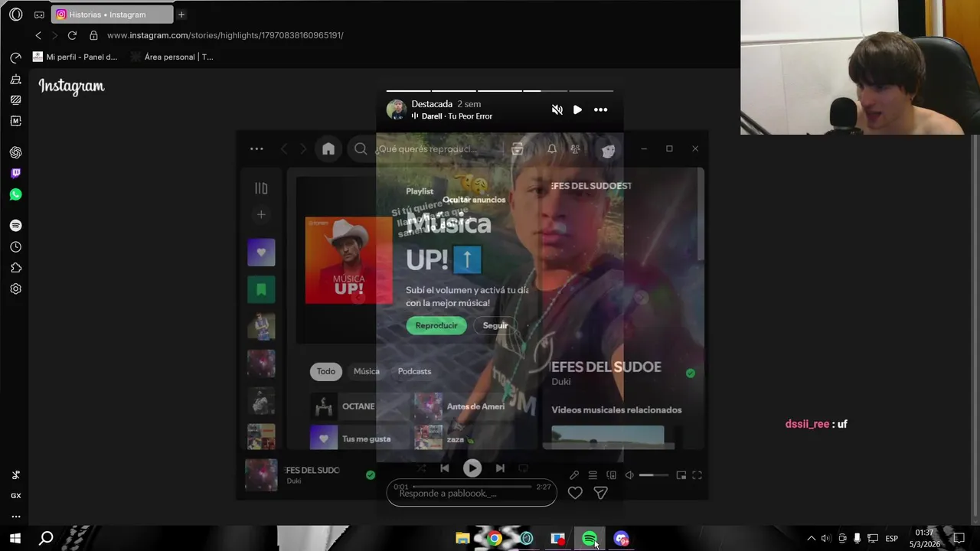Toggle saved checkmark beside Duki panel title

click(691, 373)
